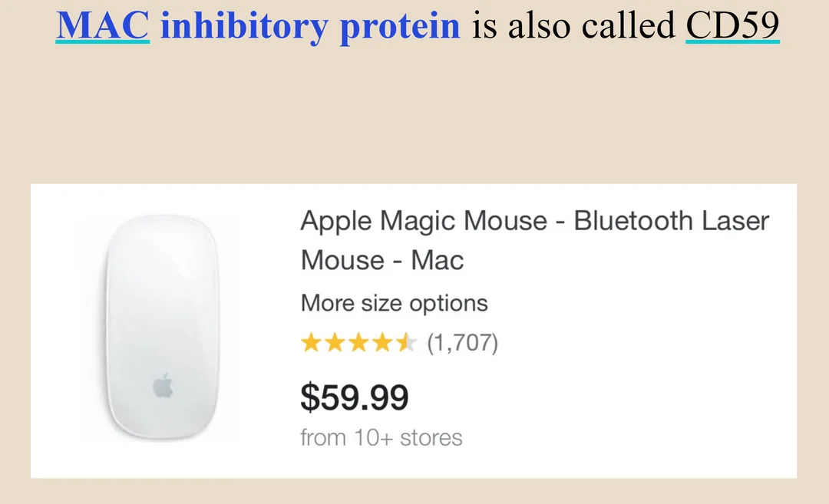Image resolution: width=829 pixels, height=504 pixels.
Task: Click the $59.99 price
Action: (x=354, y=397)
